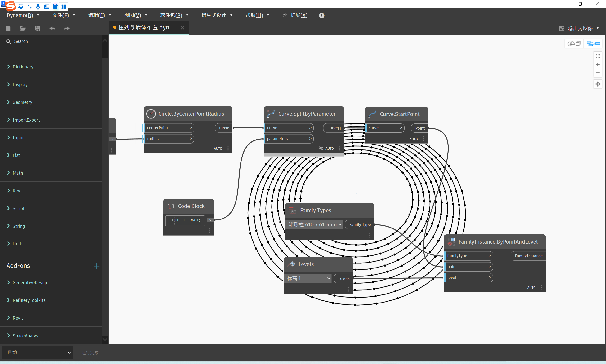Add a new Add-ons package with plus icon
Screen dimensions: 606x364
tap(96, 266)
